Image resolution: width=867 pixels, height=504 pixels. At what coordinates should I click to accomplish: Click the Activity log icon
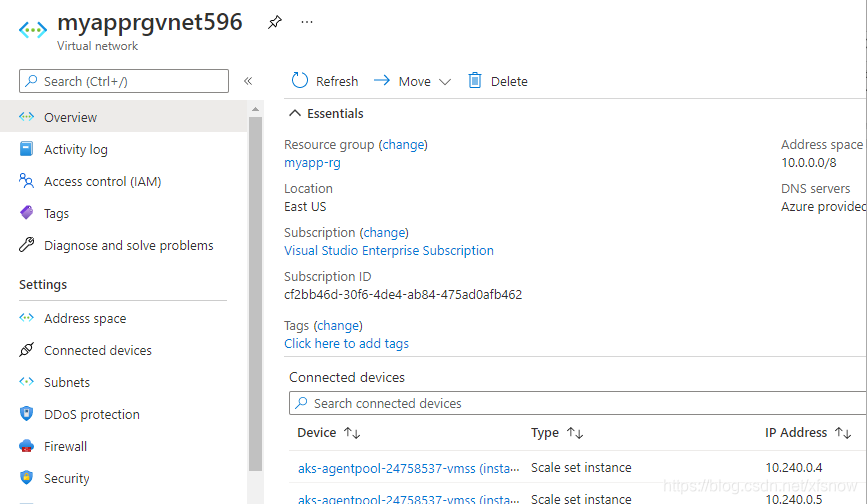[26, 149]
